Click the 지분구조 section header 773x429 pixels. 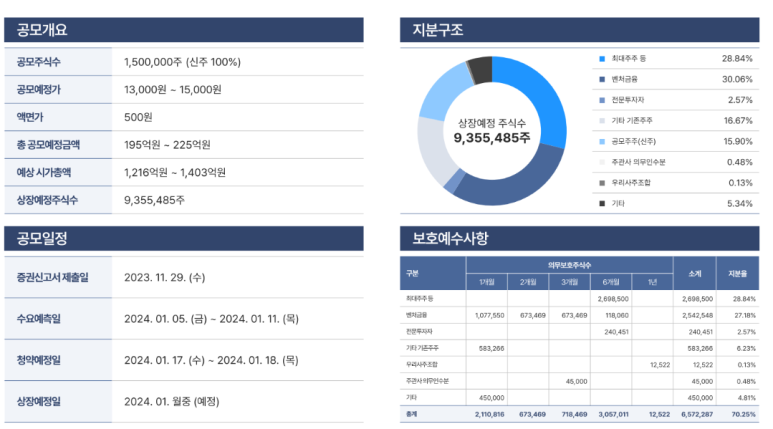(x=580, y=30)
